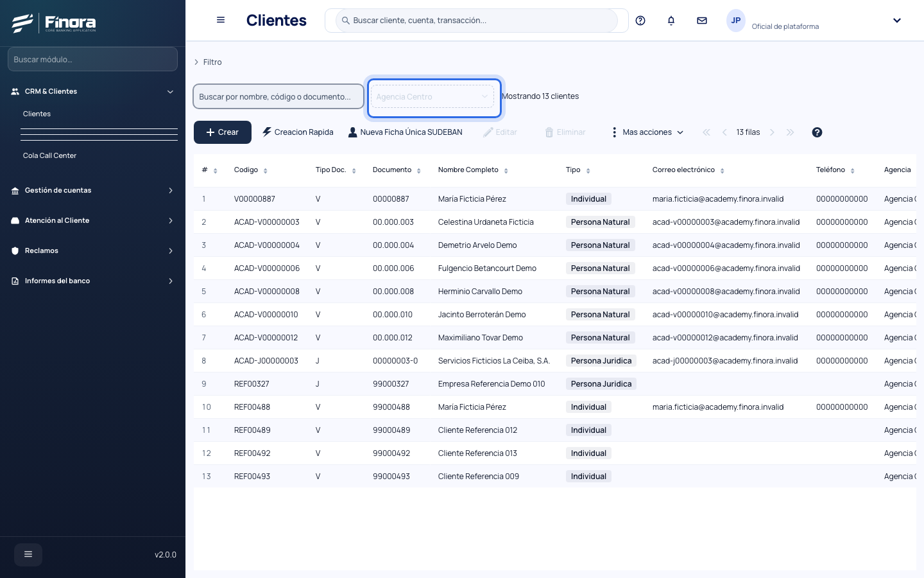Image resolution: width=924 pixels, height=578 pixels.
Task: Click the JP user avatar
Action: click(x=736, y=21)
